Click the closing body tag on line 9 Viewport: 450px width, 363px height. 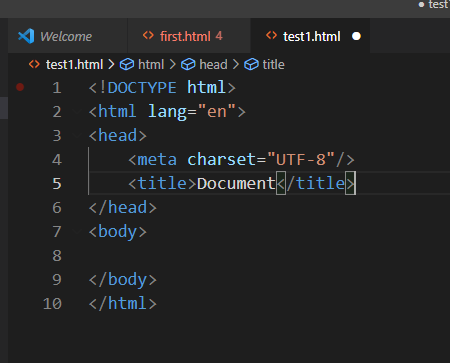point(123,280)
